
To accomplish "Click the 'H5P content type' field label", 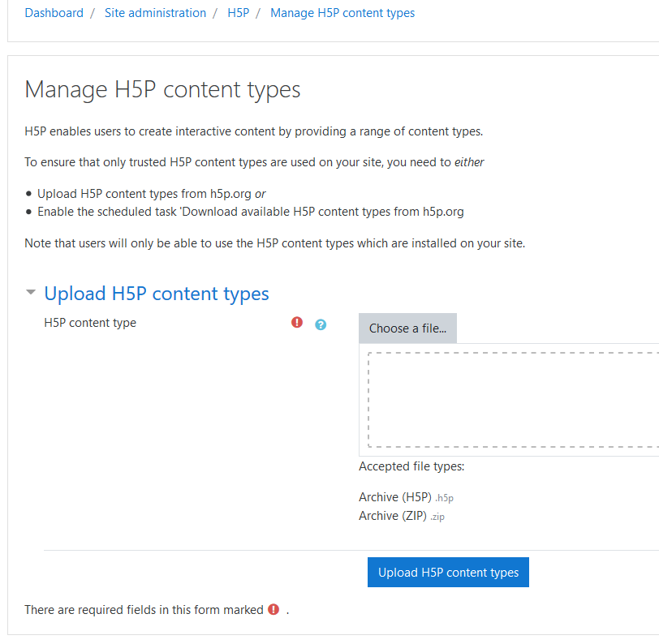I will pos(90,323).
